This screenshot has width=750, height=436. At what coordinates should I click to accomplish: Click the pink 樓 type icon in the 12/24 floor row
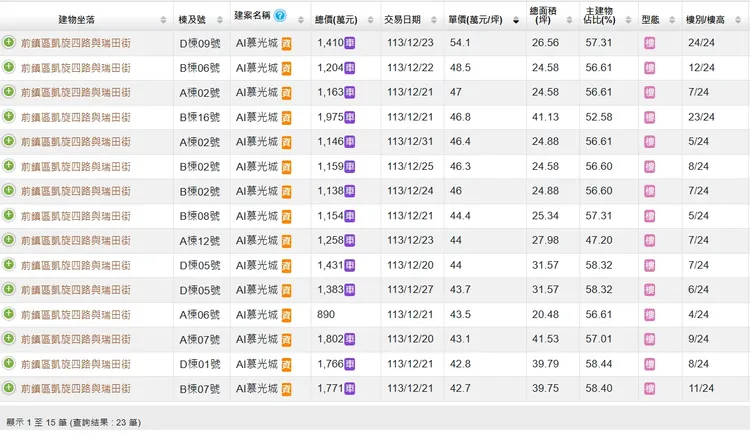pos(650,68)
